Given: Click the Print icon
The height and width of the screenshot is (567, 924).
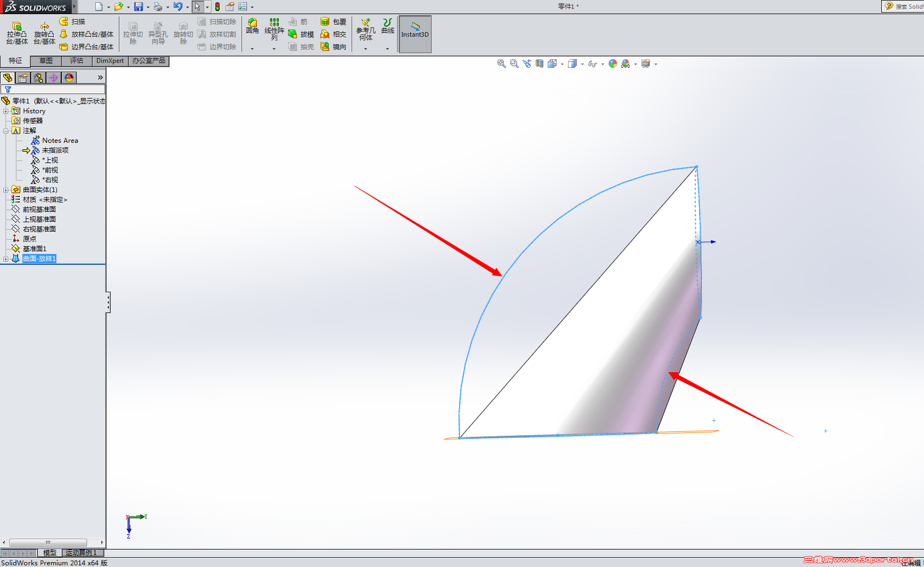Looking at the screenshot, I should coord(158,7).
